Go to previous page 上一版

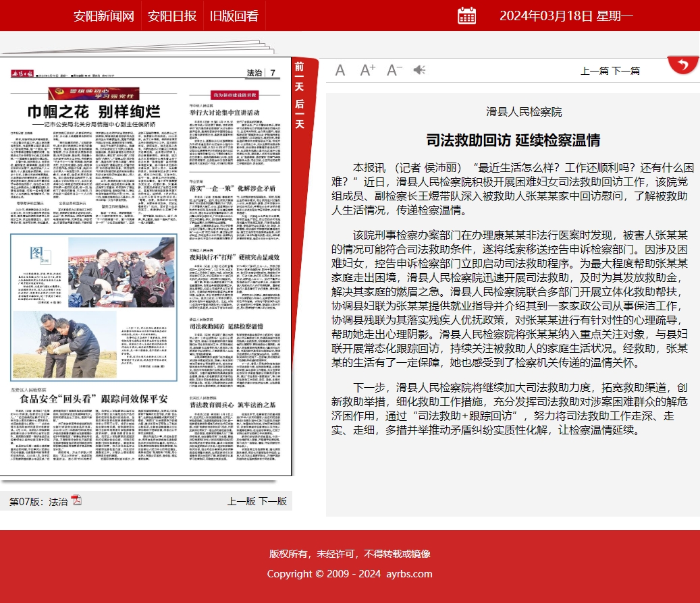pyautogui.click(x=242, y=501)
